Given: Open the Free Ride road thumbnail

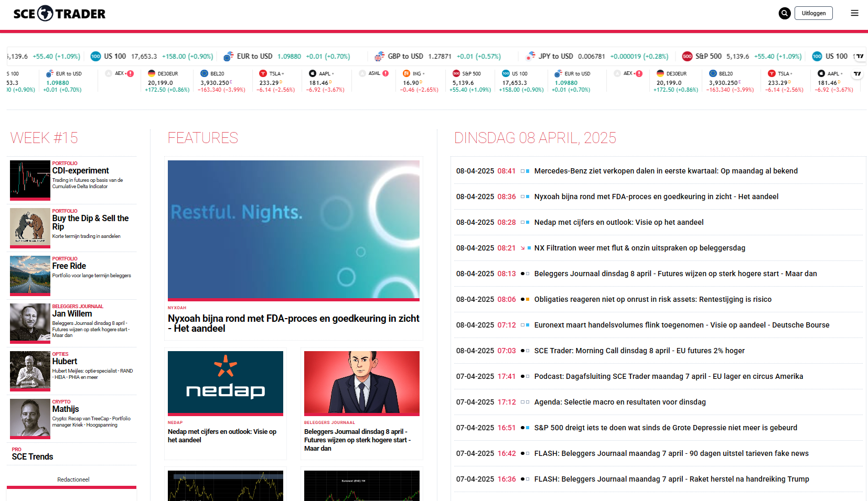Looking at the screenshot, I should click(30, 276).
